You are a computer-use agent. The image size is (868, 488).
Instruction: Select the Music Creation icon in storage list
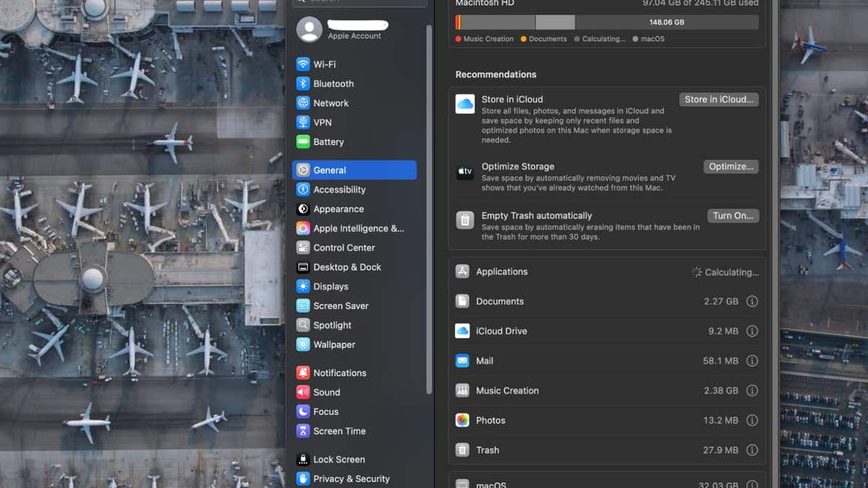tap(463, 390)
